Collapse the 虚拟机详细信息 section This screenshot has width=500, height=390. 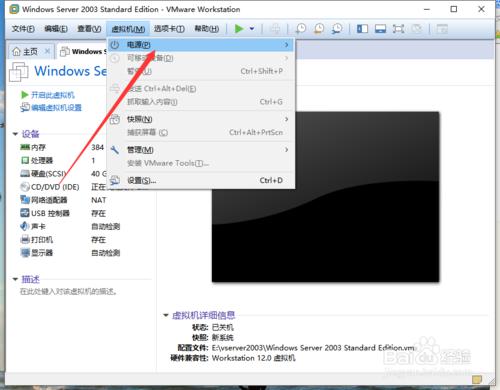click(166, 315)
